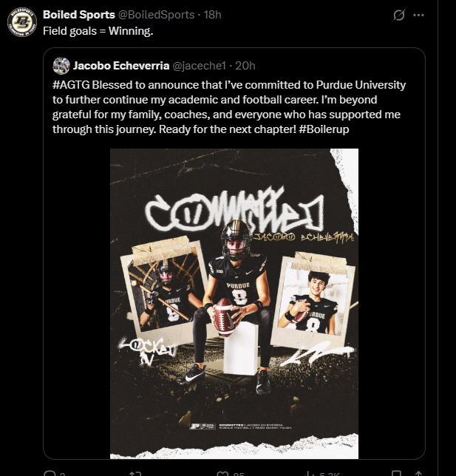Follow the #AGTG hashtag
456x476 pixels.
72,84
